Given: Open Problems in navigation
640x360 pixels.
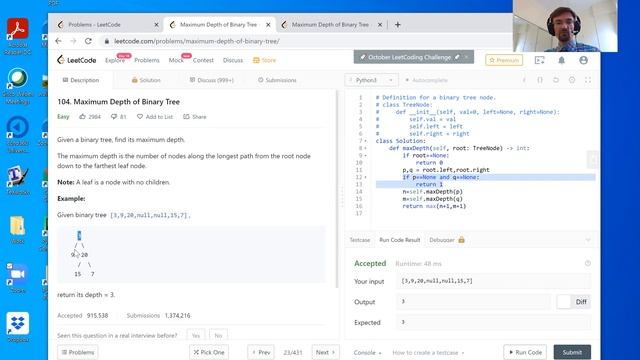Looking at the screenshot, I should point(147,60).
